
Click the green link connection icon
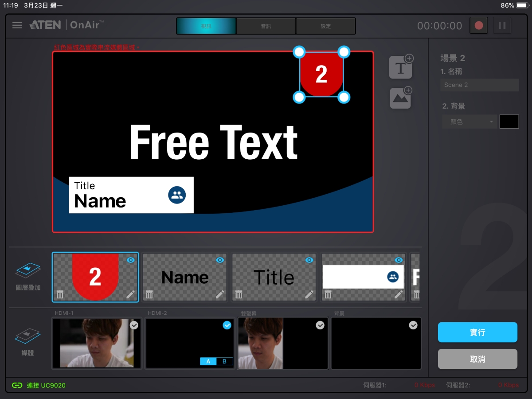coord(17,385)
